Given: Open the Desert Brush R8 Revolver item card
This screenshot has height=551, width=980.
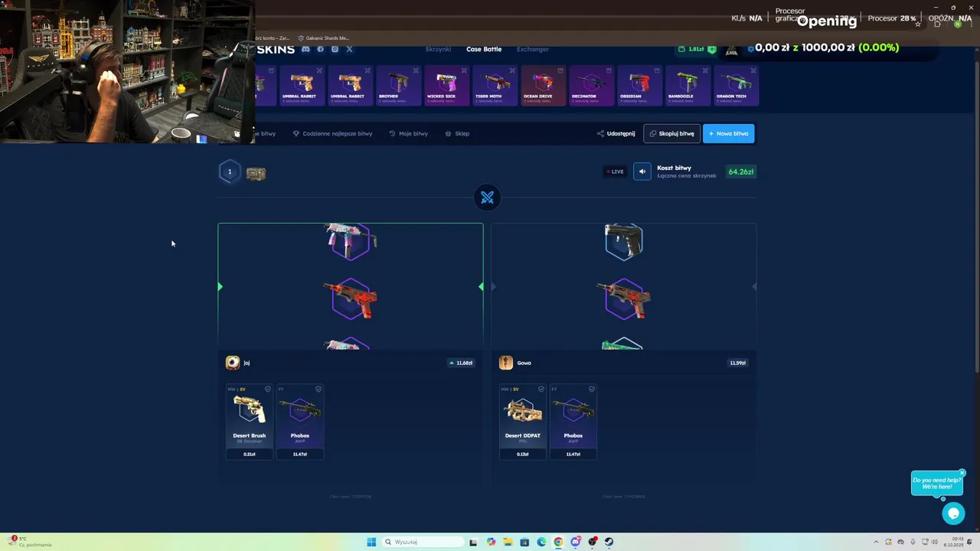Looking at the screenshot, I should 250,422.
